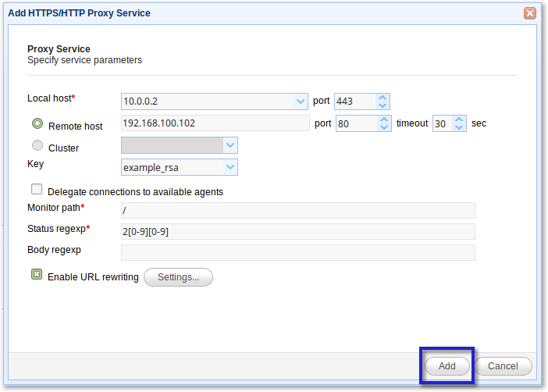Open the Key dropdown showing example_rsa

[230, 167]
